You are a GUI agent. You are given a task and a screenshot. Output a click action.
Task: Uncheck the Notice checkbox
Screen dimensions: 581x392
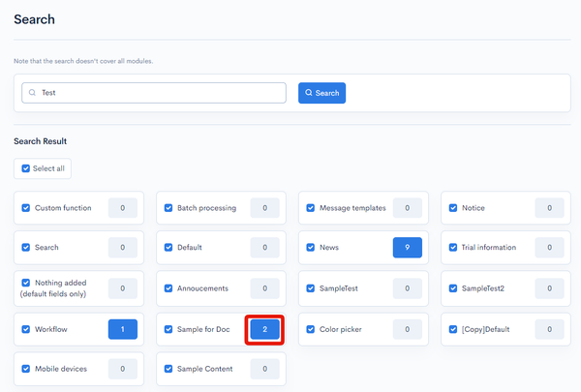453,208
